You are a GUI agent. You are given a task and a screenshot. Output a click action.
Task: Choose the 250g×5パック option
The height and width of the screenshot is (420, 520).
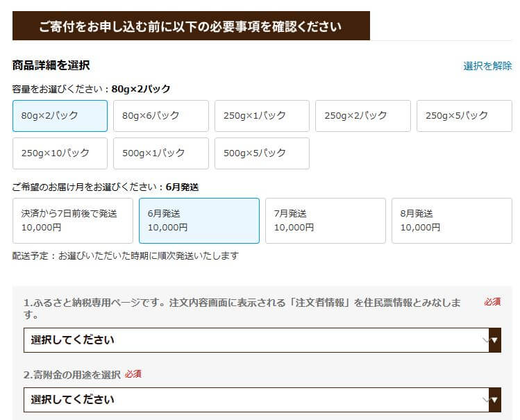[464, 116]
